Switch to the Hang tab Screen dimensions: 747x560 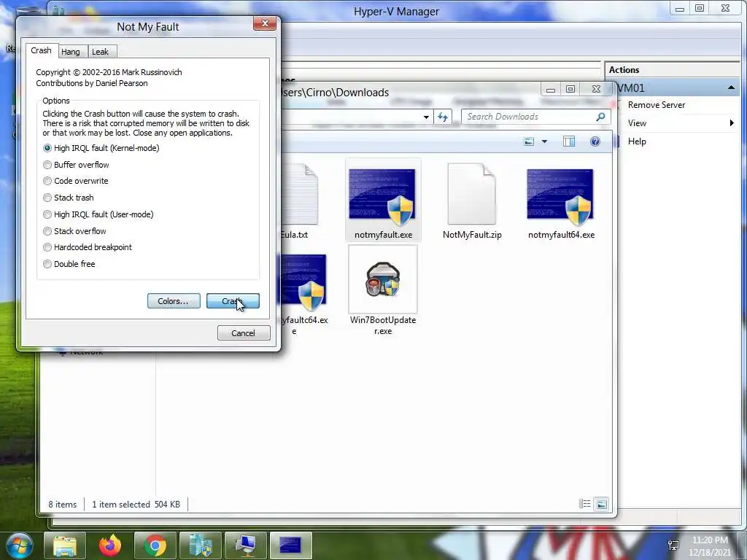pyautogui.click(x=71, y=52)
